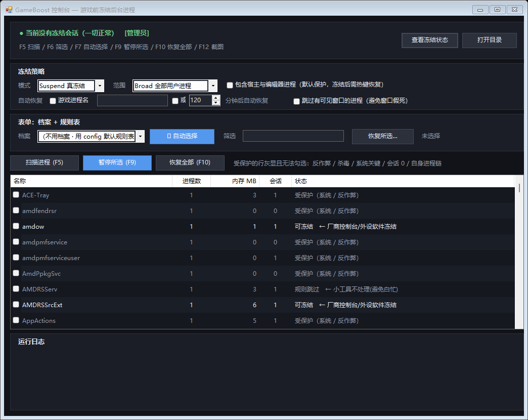Enable 包含宿主与编辑器进程 checkbox

point(230,85)
